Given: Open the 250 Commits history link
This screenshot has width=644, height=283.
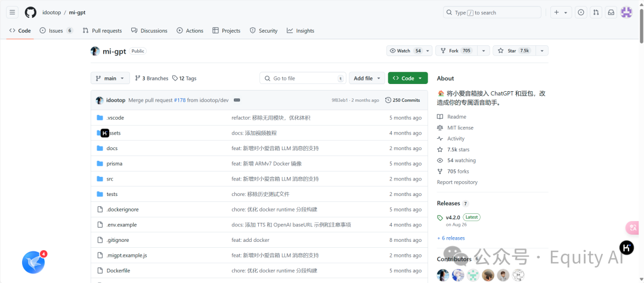Looking at the screenshot, I should [x=402, y=100].
